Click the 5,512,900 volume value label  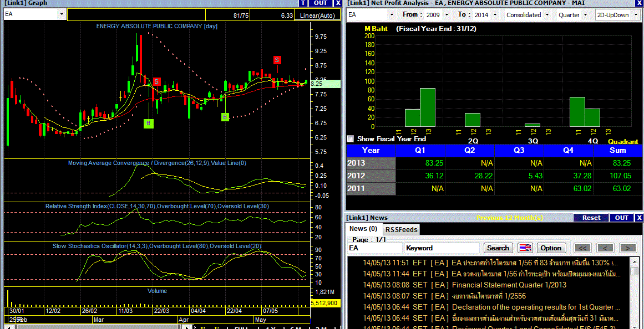click(x=326, y=303)
